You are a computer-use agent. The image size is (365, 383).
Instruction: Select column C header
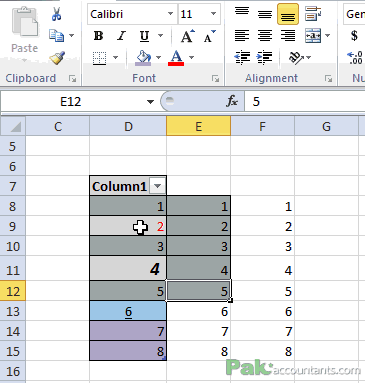(58, 126)
